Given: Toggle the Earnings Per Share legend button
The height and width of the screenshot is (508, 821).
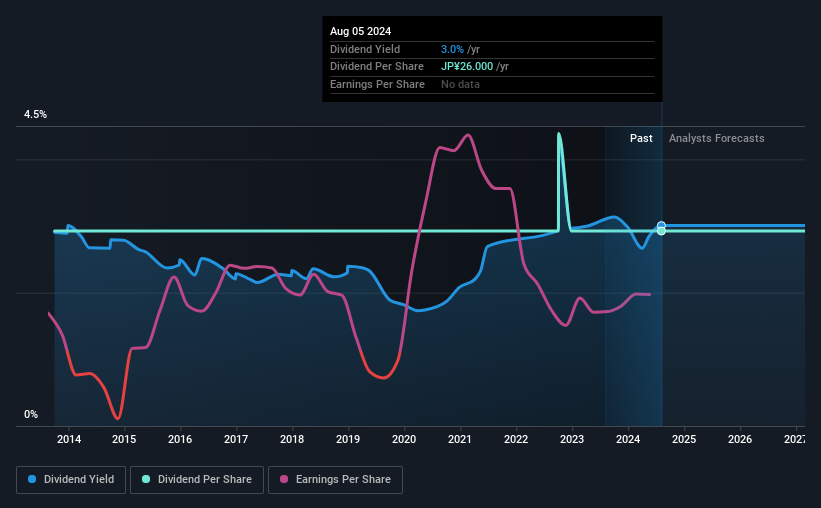Looking at the screenshot, I should 335,480.
